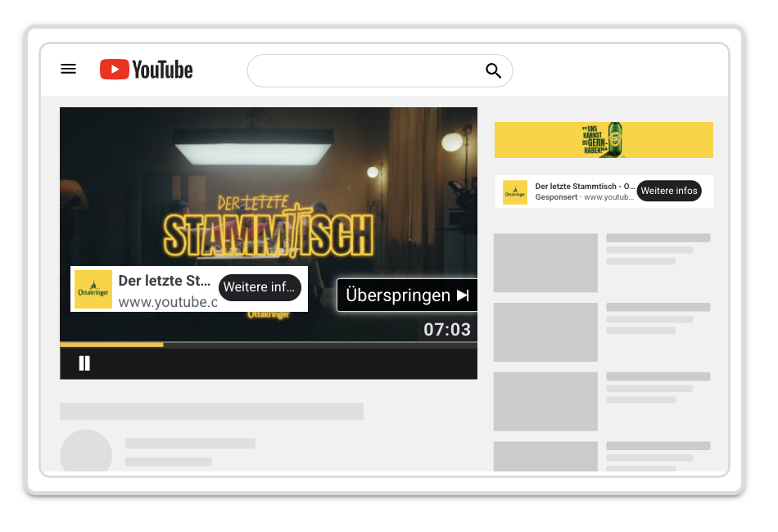Click the Weitere infos button in sidebar
Image resolution: width=778 pixels, height=532 pixels.
coord(669,191)
